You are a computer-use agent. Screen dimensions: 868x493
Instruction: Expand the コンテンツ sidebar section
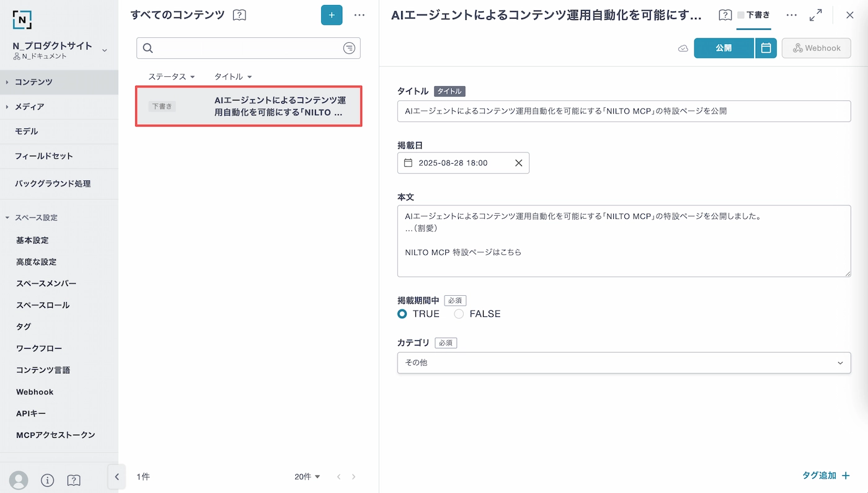click(x=7, y=82)
